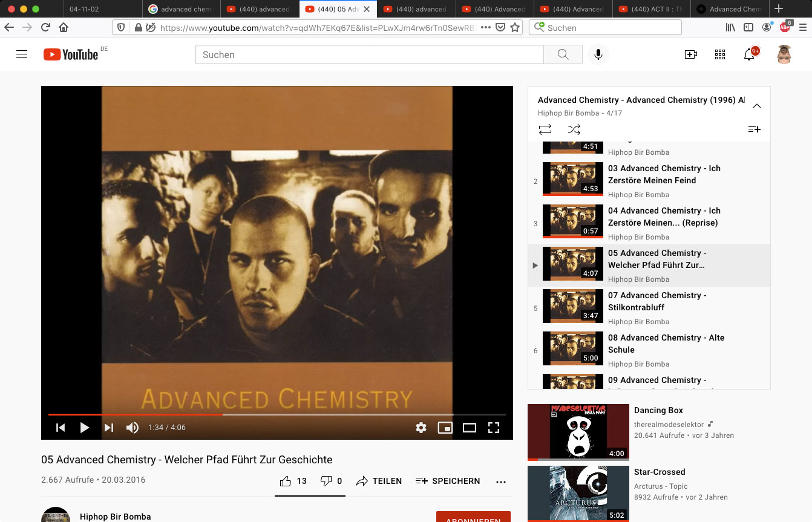Open tracking protection shield icon
The height and width of the screenshot is (522, 812).
click(x=121, y=27)
